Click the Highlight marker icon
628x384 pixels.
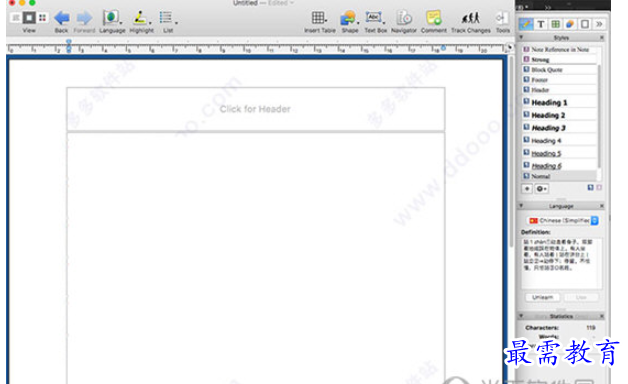(x=139, y=18)
